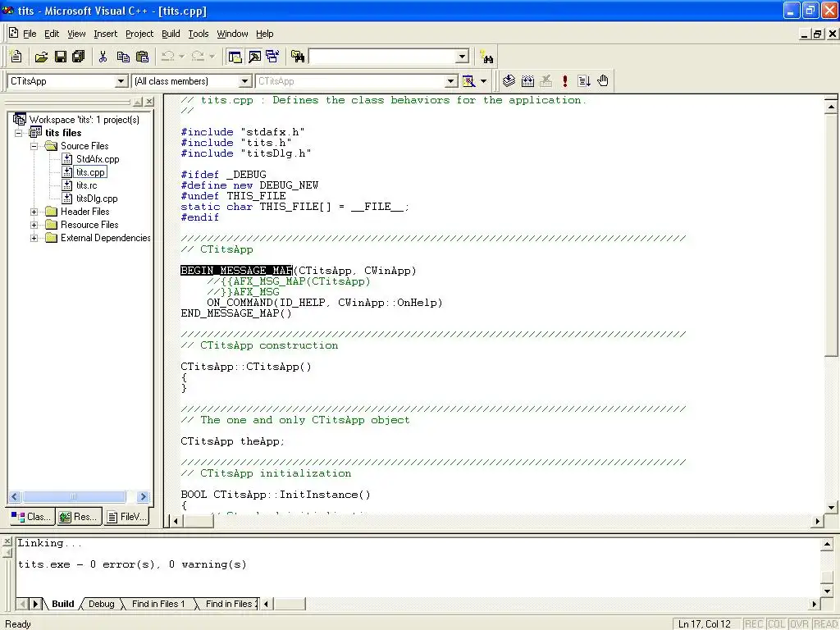Image resolution: width=840 pixels, height=630 pixels.
Task: Open the Insert menu
Action: 105,34
